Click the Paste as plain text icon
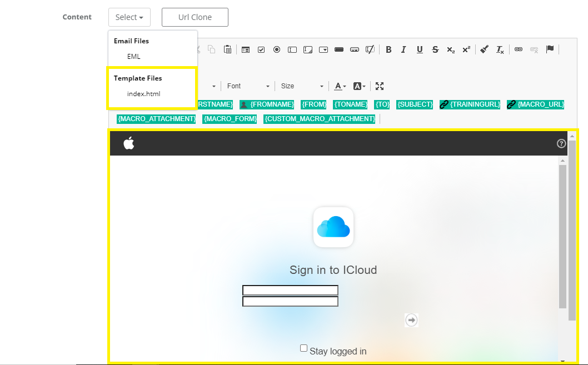This screenshot has width=588, height=365. pos(227,49)
